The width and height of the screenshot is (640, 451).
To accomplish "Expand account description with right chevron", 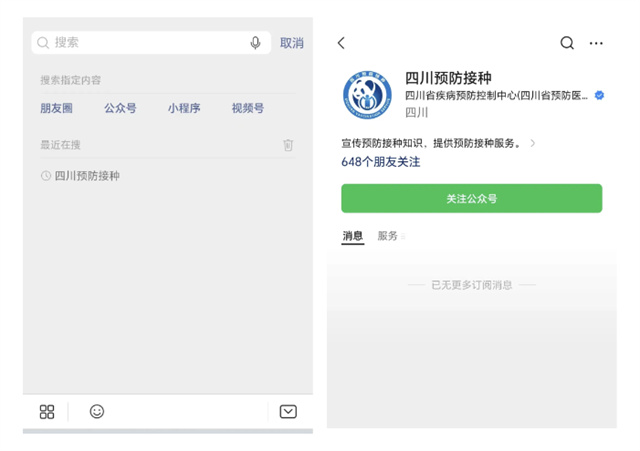I will (533, 143).
